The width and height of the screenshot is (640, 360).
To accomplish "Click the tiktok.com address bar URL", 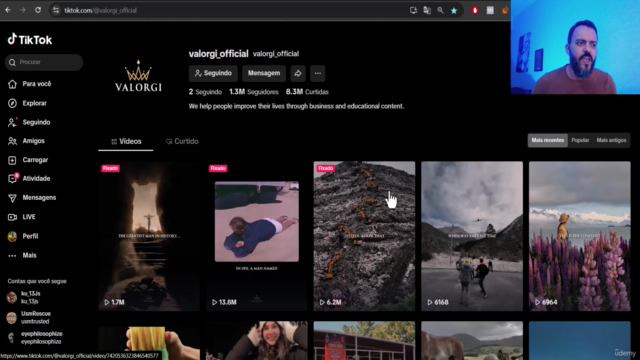I will [100, 11].
